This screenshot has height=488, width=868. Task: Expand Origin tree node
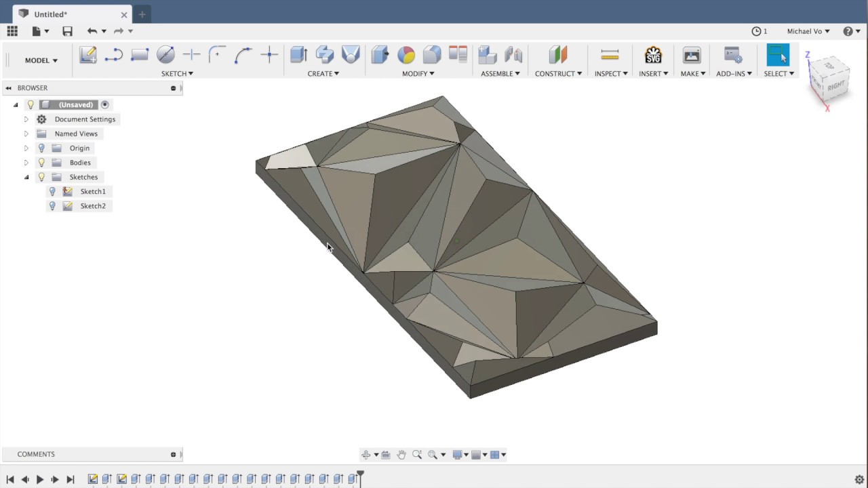tap(26, 148)
